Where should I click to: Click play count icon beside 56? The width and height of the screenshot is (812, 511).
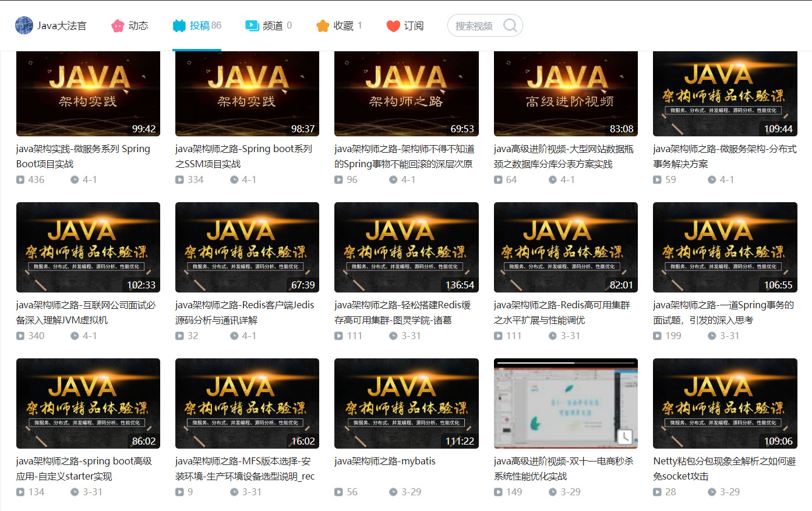pyautogui.click(x=338, y=492)
